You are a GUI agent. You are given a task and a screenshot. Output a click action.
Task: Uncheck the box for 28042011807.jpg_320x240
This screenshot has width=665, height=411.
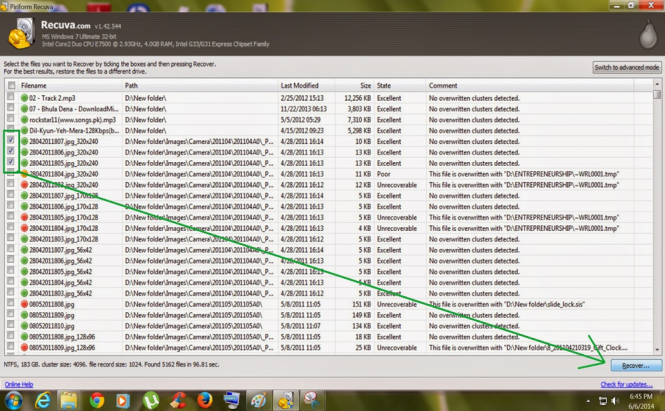[11, 140]
